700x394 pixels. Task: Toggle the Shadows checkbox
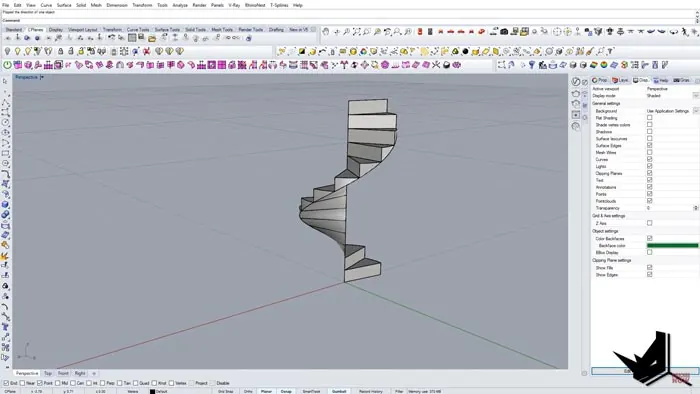pos(650,132)
